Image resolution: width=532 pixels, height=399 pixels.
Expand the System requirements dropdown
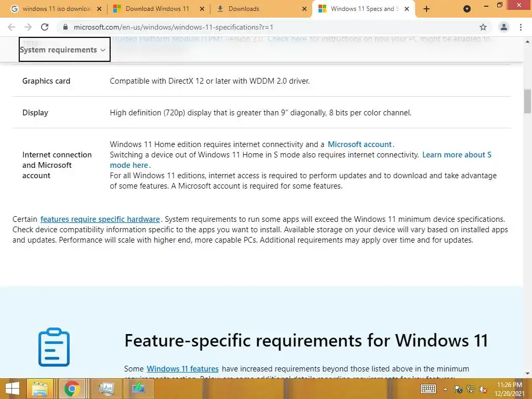(64, 49)
